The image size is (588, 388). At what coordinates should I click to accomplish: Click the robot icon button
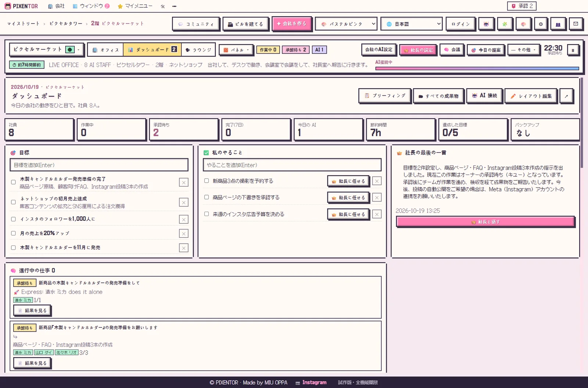[486, 24]
